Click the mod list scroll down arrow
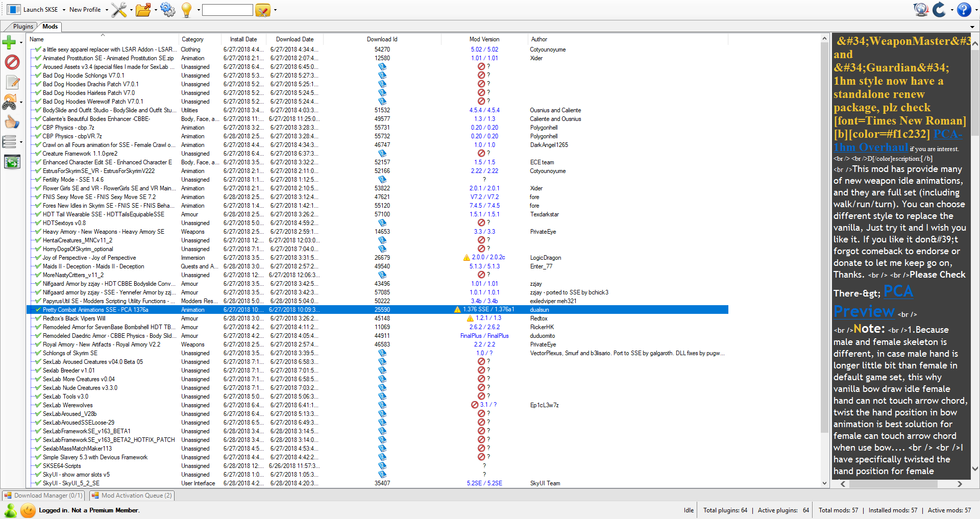980x519 pixels. [x=824, y=483]
